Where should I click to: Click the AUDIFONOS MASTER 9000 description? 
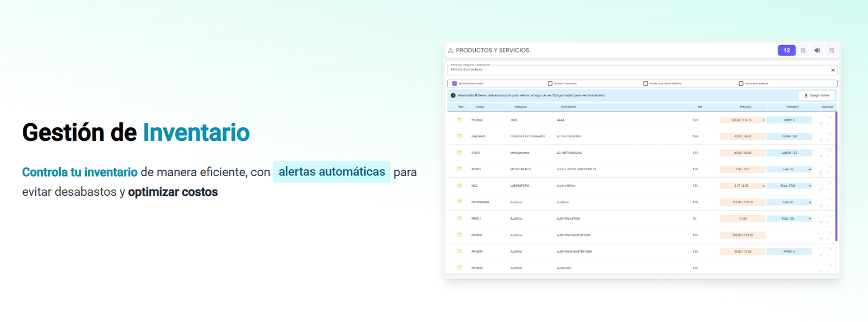point(574,252)
